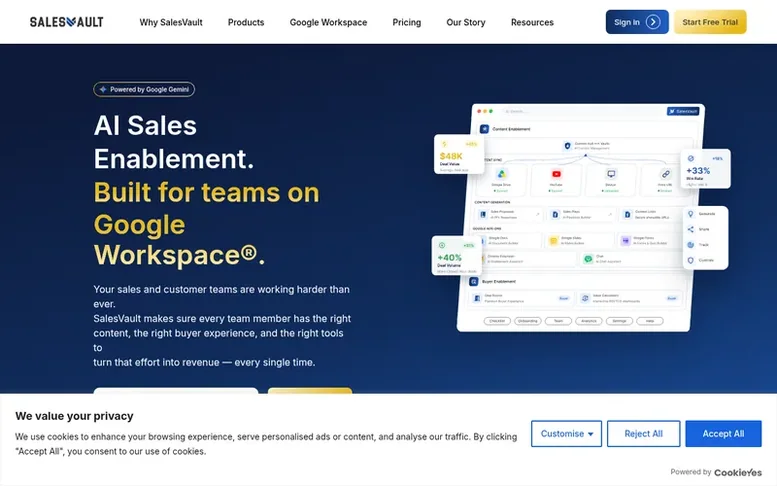
Task: Click the search field in the preview window
Action: pos(582,111)
